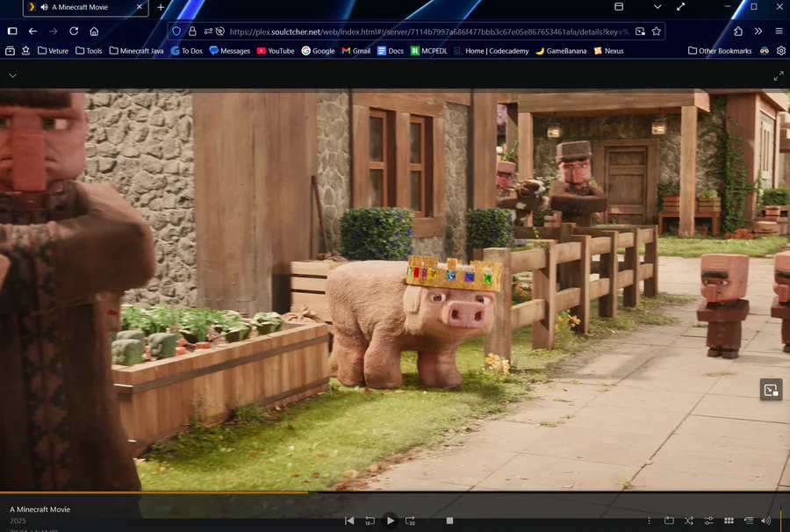List all tabs dropdown arrow
This screenshot has height=532, width=790.
pos(657,6)
